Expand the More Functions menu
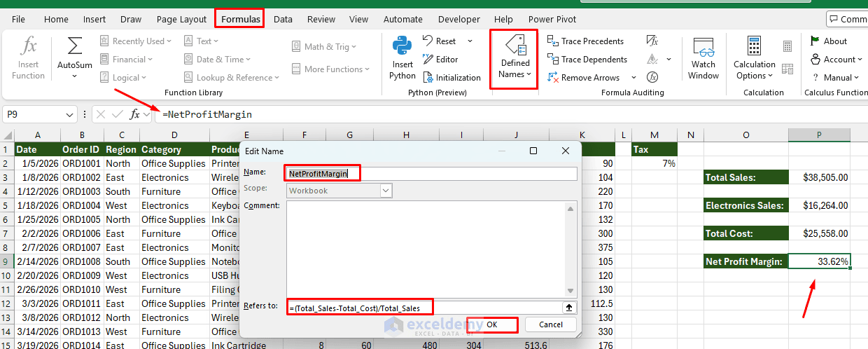 click(x=330, y=69)
